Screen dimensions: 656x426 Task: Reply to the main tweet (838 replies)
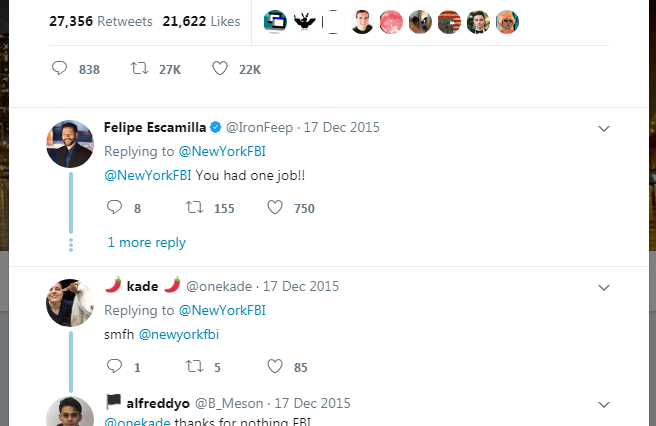pos(60,69)
